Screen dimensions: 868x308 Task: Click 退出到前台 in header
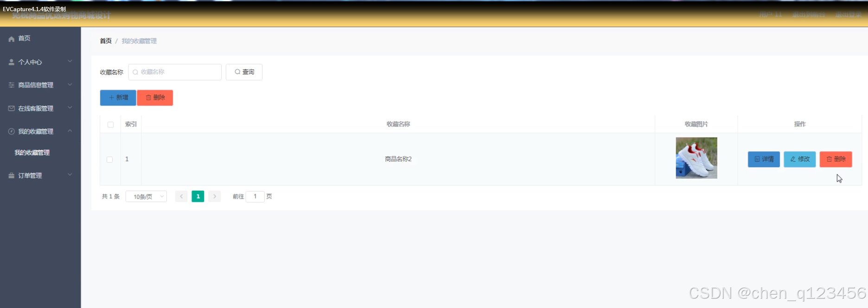[808, 14]
